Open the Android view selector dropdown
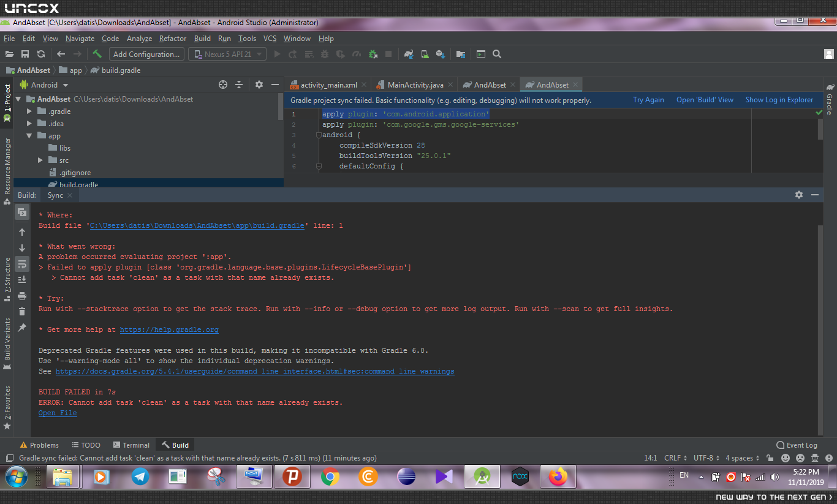 [x=44, y=85]
